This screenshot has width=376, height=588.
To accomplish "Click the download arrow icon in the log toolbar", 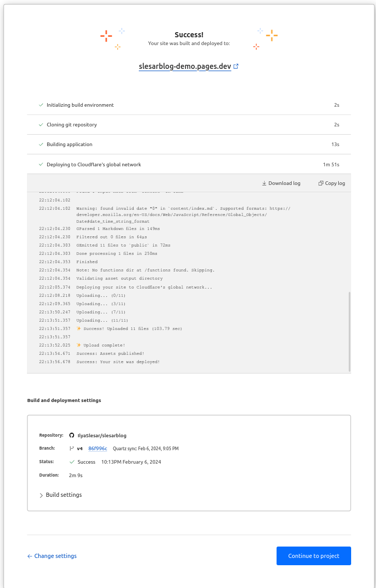I will tap(264, 183).
